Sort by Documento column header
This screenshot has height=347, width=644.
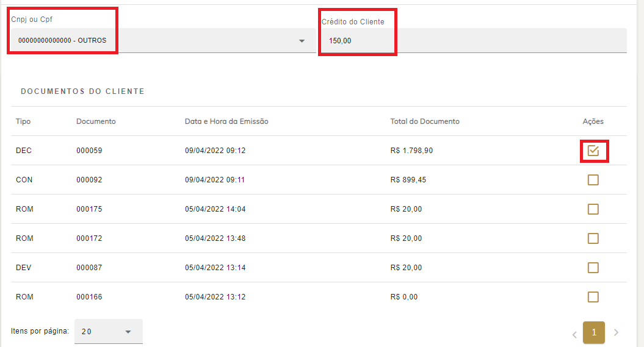96,121
